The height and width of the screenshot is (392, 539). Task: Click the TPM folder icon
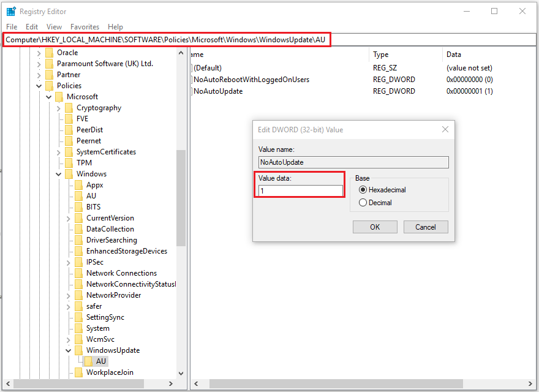(x=69, y=163)
